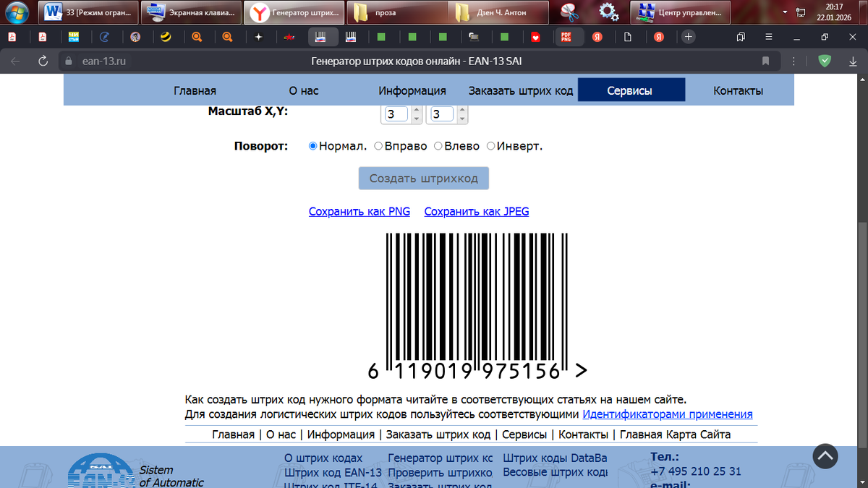Open Заказать штрих код in navigation bar
868x488 pixels.
(521, 90)
